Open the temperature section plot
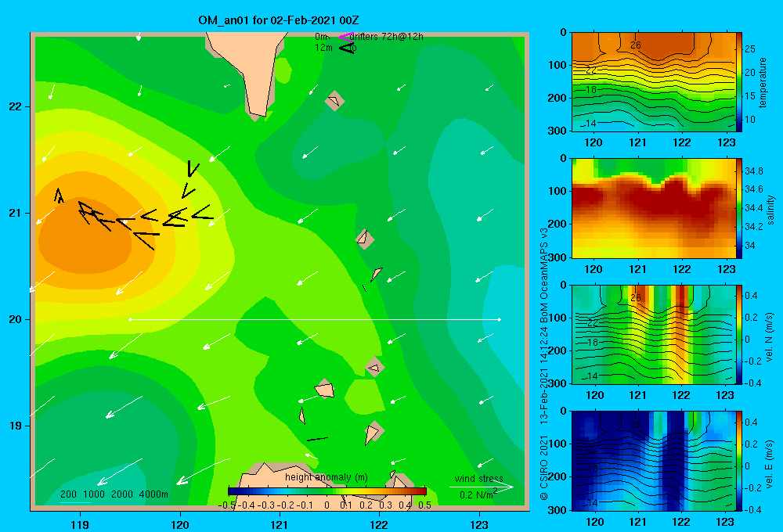The width and height of the screenshot is (783, 532). point(653,82)
